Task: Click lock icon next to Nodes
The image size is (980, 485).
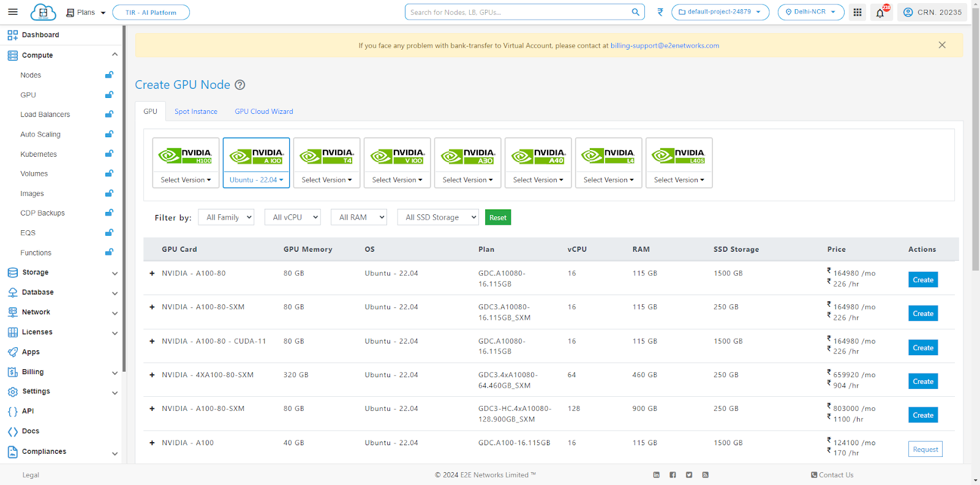Action: coord(109,75)
